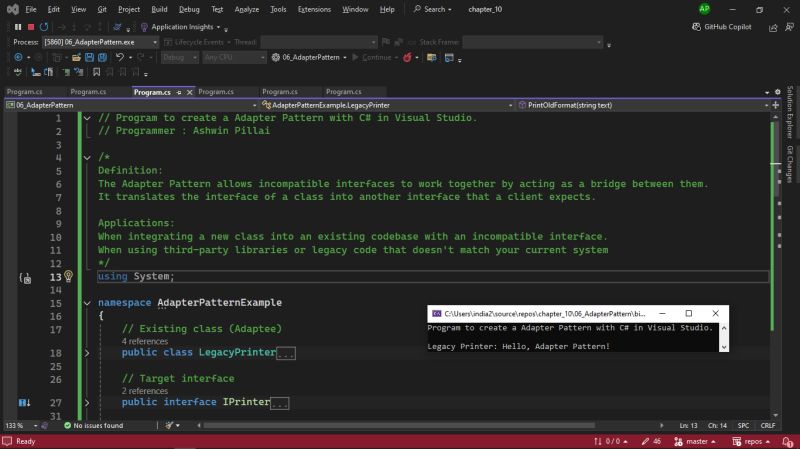The width and height of the screenshot is (800, 449).
Task: Expand the collapsed LegacyPrinter class
Action: (87, 353)
